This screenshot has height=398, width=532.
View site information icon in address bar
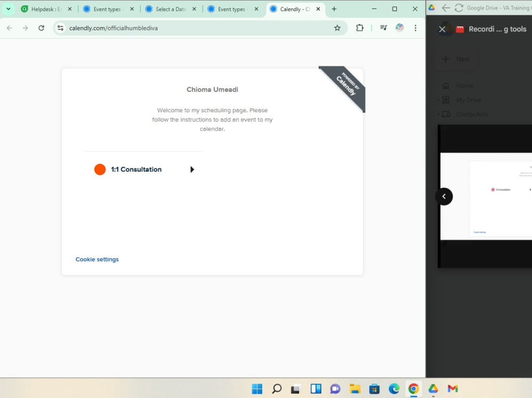coord(61,28)
